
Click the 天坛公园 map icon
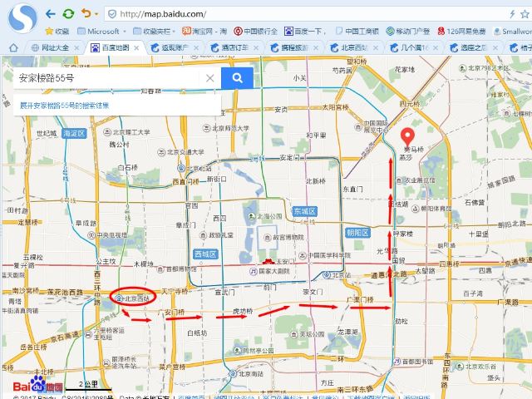click(x=293, y=334)
